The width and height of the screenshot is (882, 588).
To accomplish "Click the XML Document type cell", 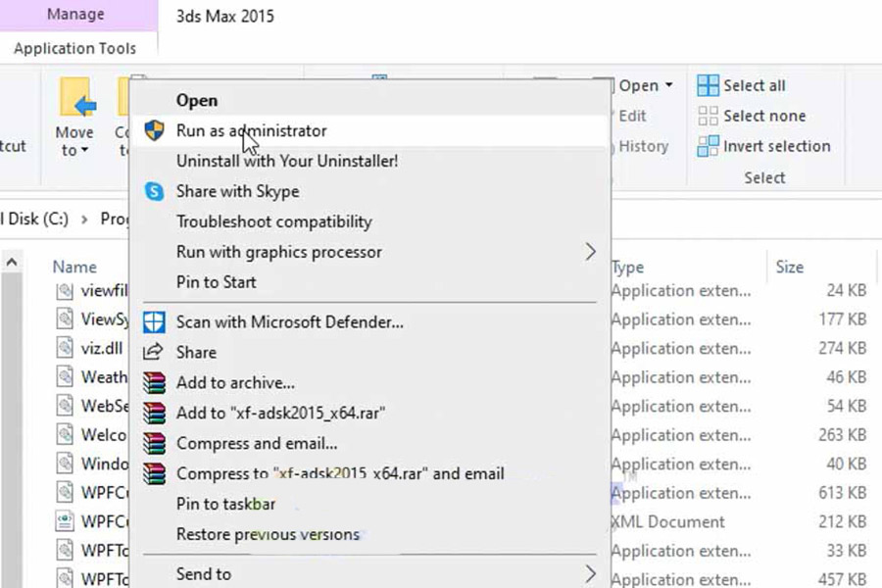I will [x=668, y=522].
